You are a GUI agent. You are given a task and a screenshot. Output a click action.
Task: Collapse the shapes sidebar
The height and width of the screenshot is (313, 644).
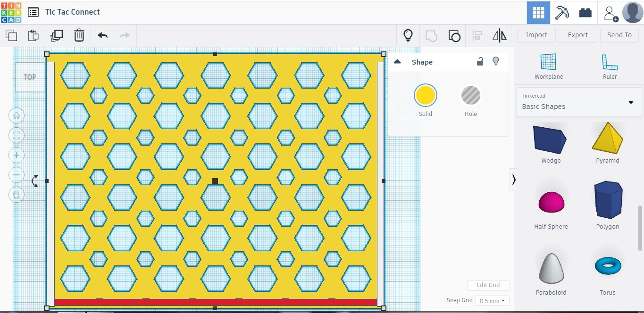tap(513, 179)
